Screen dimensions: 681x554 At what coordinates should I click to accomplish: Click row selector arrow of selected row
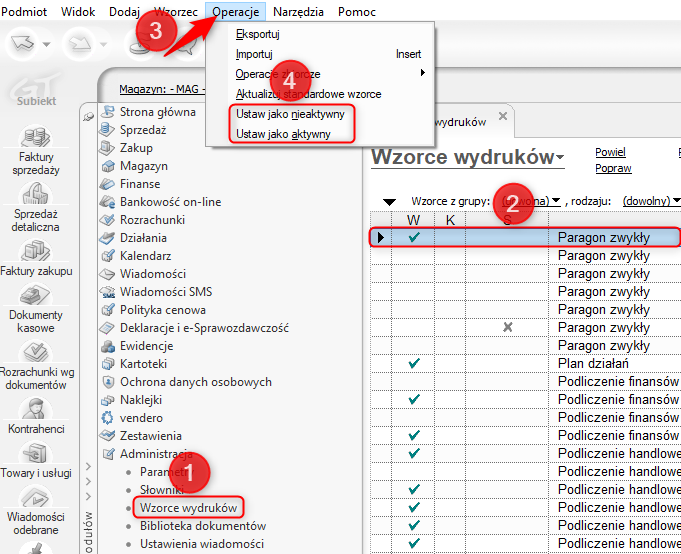click(381, 237)
